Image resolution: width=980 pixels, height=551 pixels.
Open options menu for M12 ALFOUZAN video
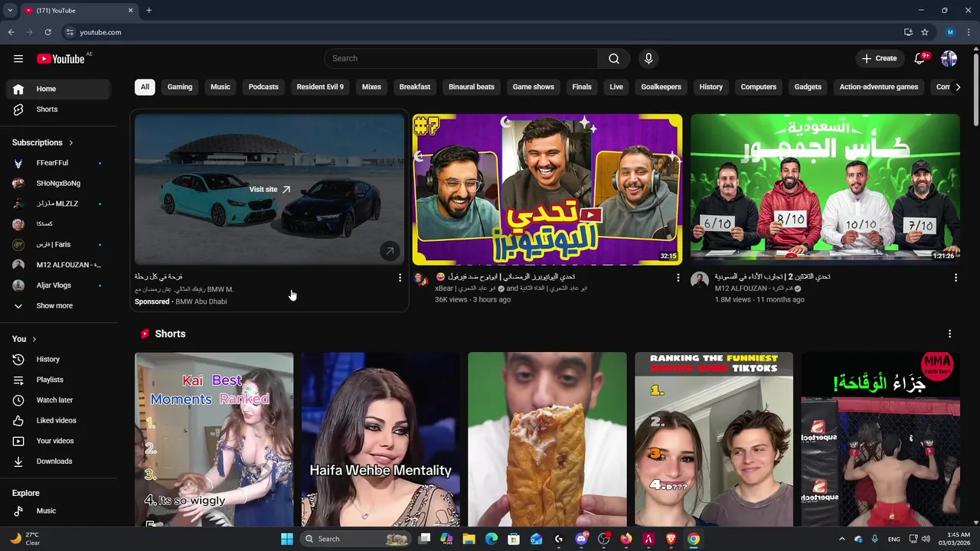[x=955, y=278]
